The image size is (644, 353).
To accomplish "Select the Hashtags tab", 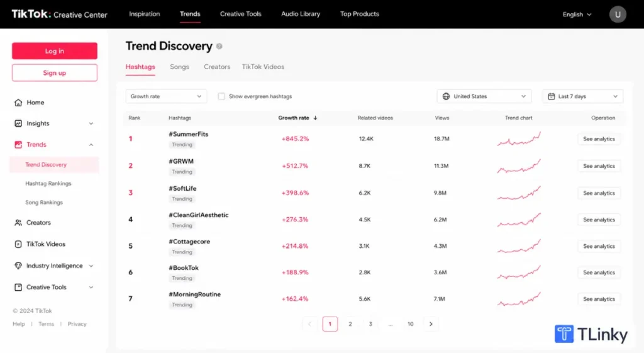I will coord(140,67).
